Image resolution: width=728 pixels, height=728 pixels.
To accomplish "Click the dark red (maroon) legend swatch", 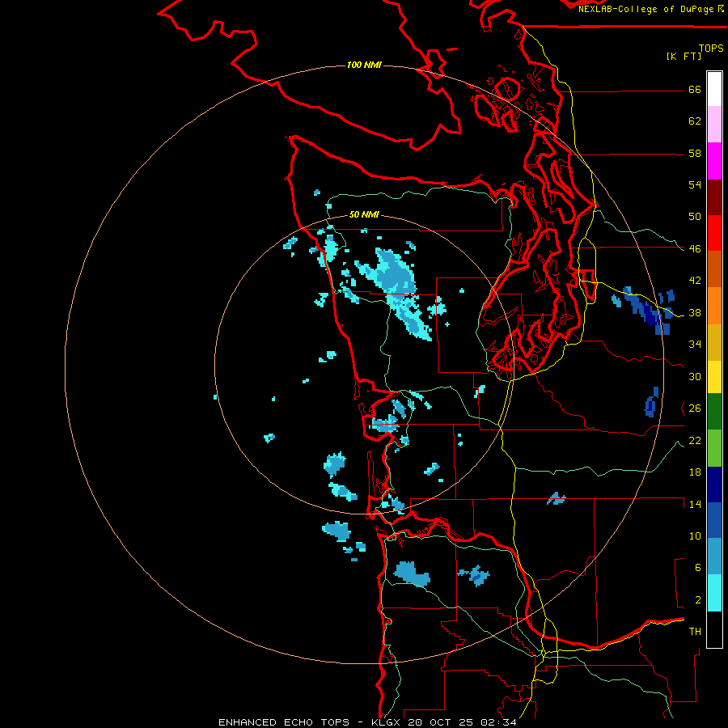I will point(714,197).
